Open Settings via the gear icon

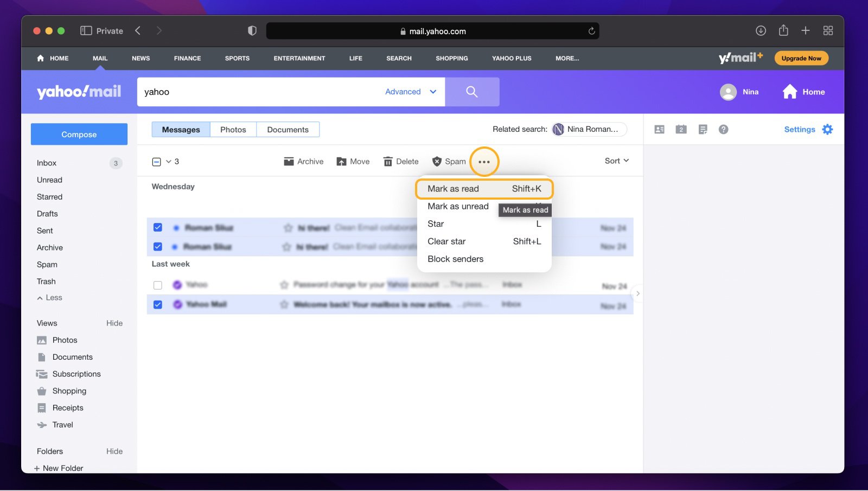point(827,129)
